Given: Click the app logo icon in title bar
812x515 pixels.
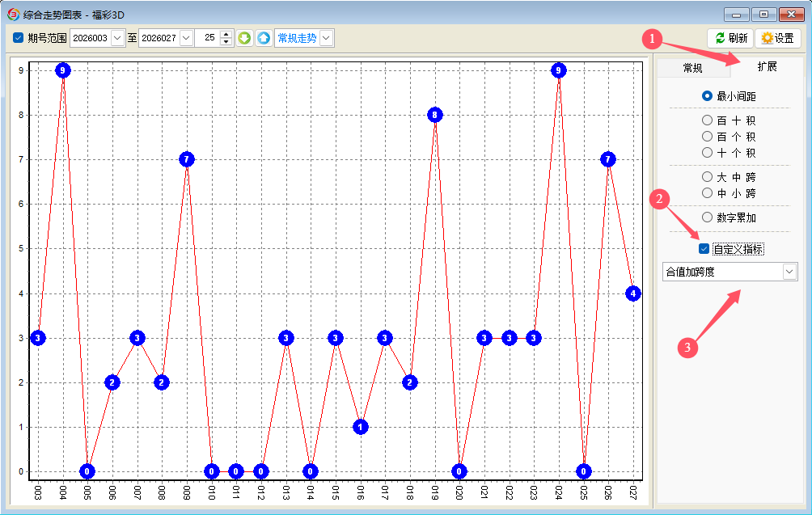Looking at the screenshot, I should (x=13, y=14).
